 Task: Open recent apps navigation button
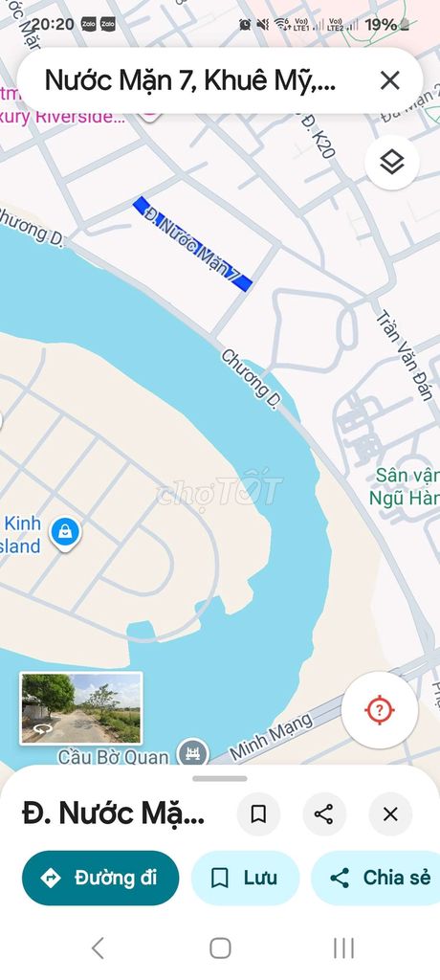[343, 948]
